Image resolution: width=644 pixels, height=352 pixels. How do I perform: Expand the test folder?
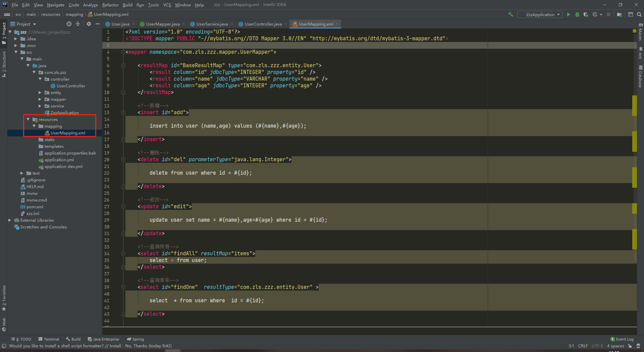[22, 173]
